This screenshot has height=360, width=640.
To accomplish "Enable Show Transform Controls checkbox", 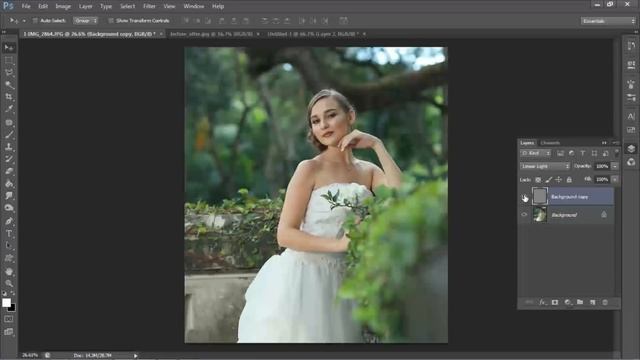I will point(111,20).
